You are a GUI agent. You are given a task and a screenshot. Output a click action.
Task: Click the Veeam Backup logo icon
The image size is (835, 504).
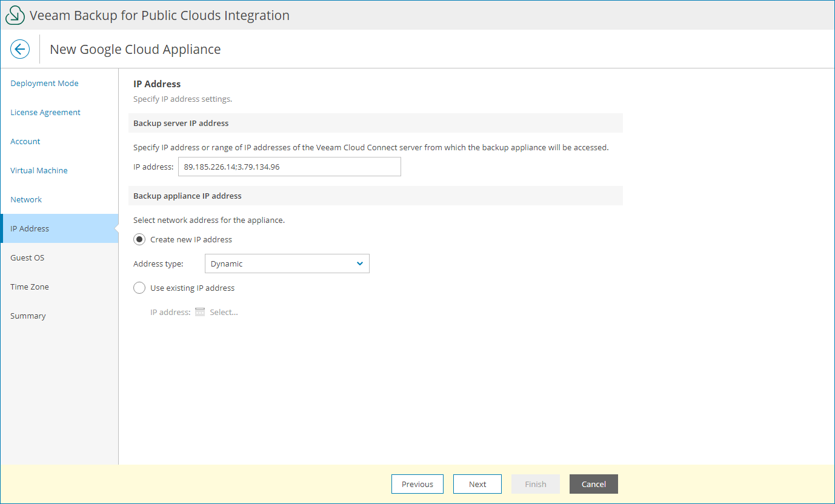(x=15, y=15)
